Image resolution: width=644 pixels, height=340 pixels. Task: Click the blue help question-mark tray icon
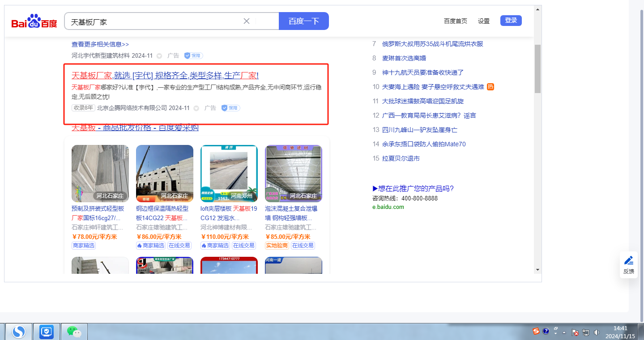point(546,331)
